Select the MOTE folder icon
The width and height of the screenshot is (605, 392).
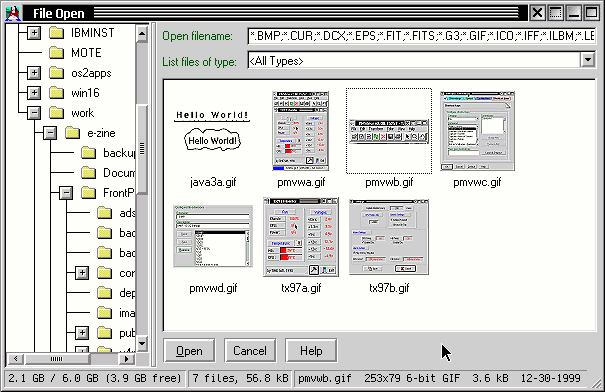click(57, 53)
